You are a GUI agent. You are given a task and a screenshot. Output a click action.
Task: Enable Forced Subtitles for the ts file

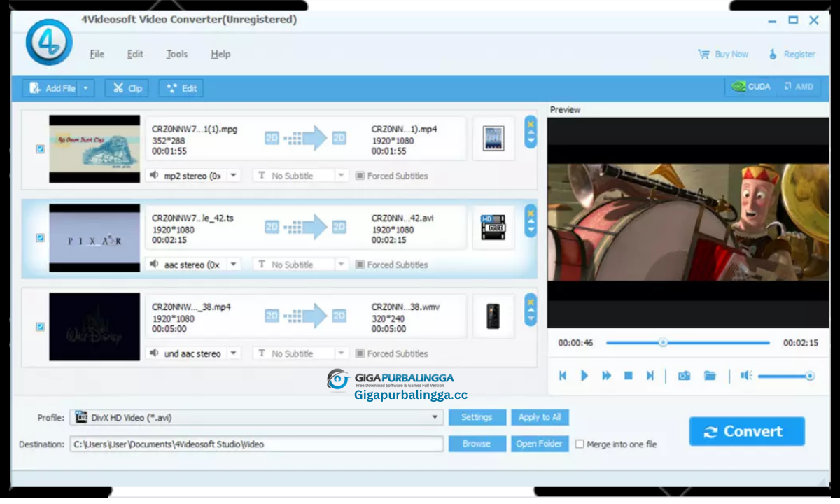click(x=360, y=265)
